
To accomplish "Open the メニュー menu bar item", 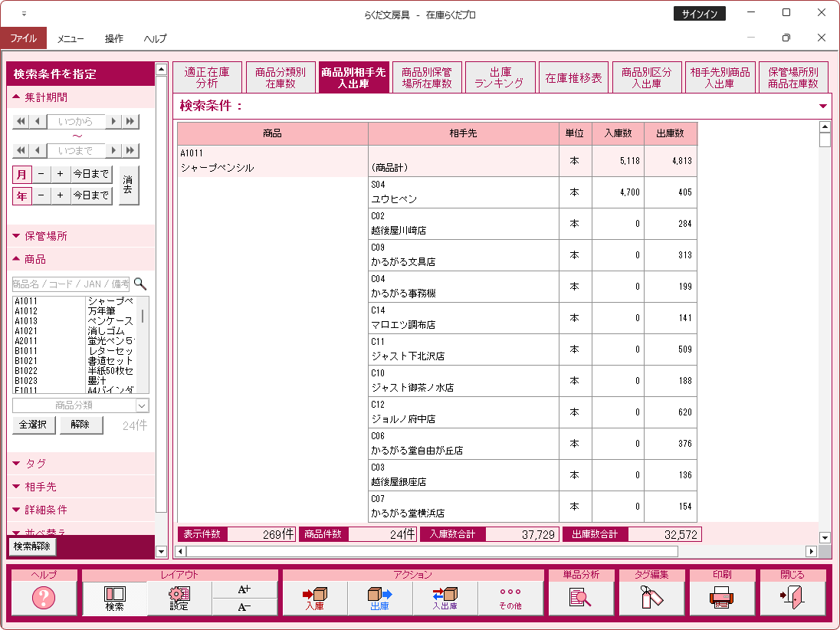I will point(71,38).
